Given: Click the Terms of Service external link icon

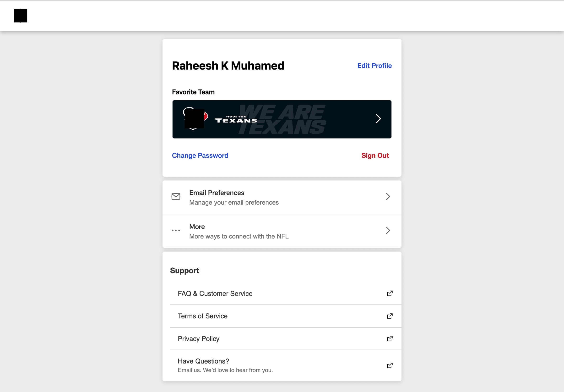Looking at the screenshot, I should tap(390, 316).
